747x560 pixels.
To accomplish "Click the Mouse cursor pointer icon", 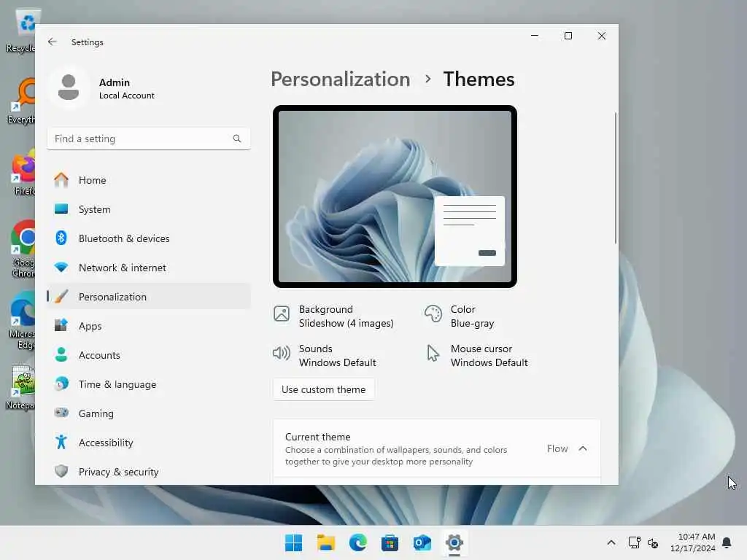I will pyautogui.click(x=433, y=353).
